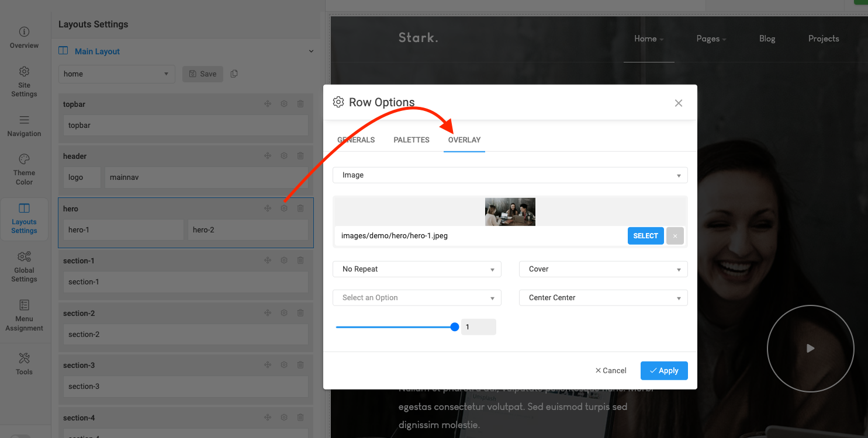Screen dimensions: 868x438
Task: Click the overlay opacity slider handle
Action: point(455,327)
